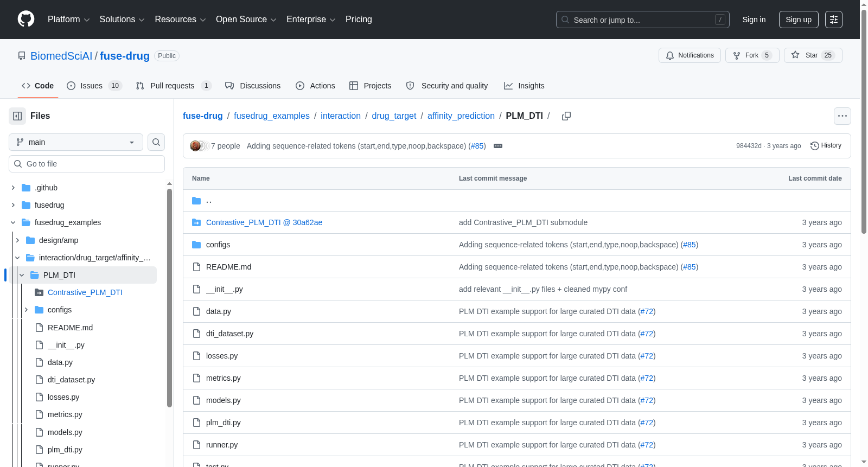Open the 7 people contributors link
Image resolution: width=868 pixels, height=467 pixels.
coord(226,146)
